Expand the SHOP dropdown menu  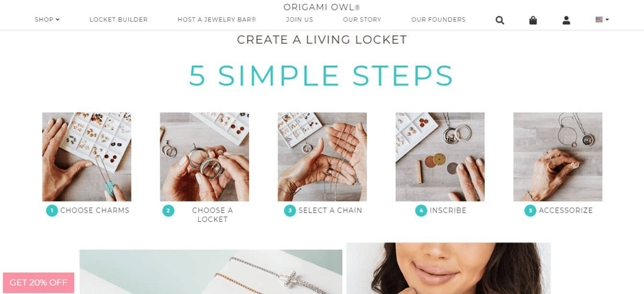[47, 19]
